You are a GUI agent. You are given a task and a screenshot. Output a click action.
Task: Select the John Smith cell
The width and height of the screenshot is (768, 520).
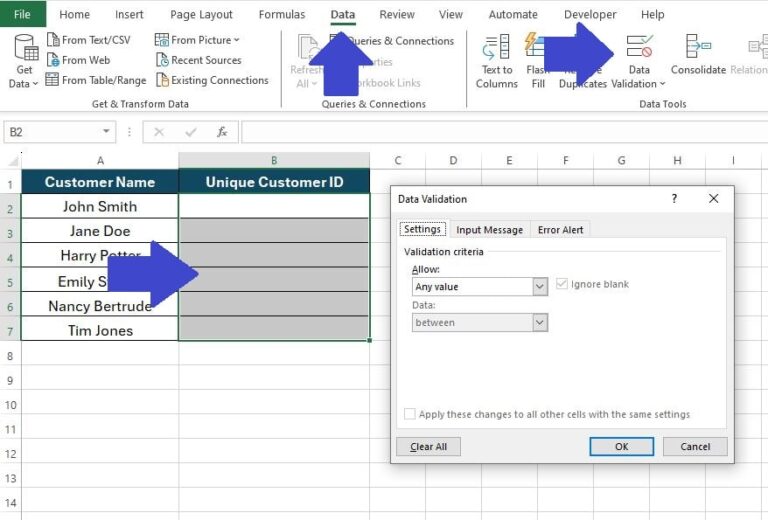coord(100,206)
